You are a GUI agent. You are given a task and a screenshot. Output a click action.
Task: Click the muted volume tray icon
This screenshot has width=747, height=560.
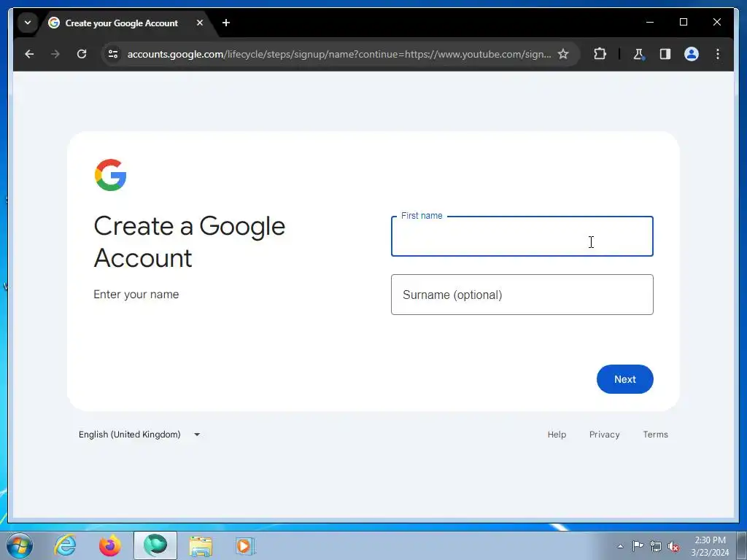(x=673, y=546)
